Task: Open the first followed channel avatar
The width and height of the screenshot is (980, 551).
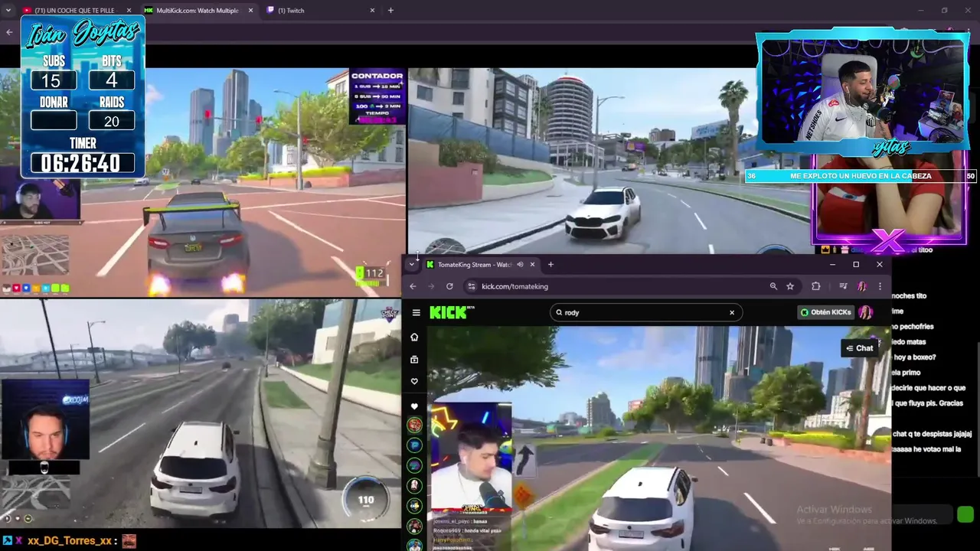Action: pyautogui.click(x=414, y=425)
